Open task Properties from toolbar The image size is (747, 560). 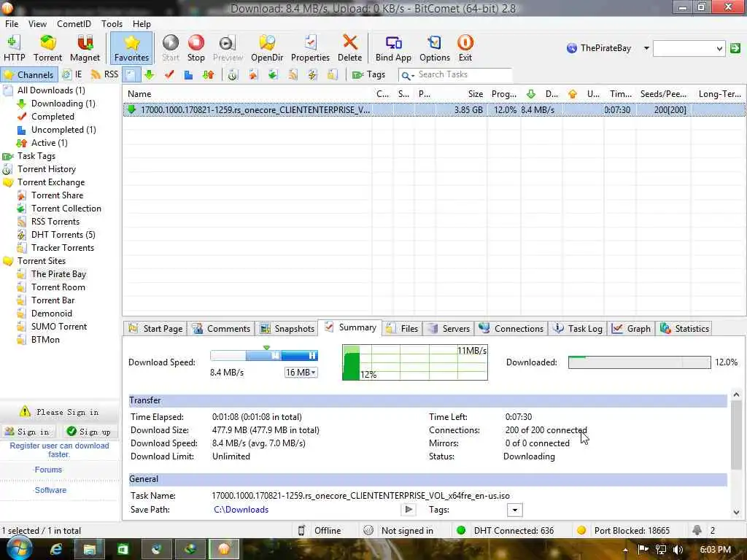[x=310, y=48]
